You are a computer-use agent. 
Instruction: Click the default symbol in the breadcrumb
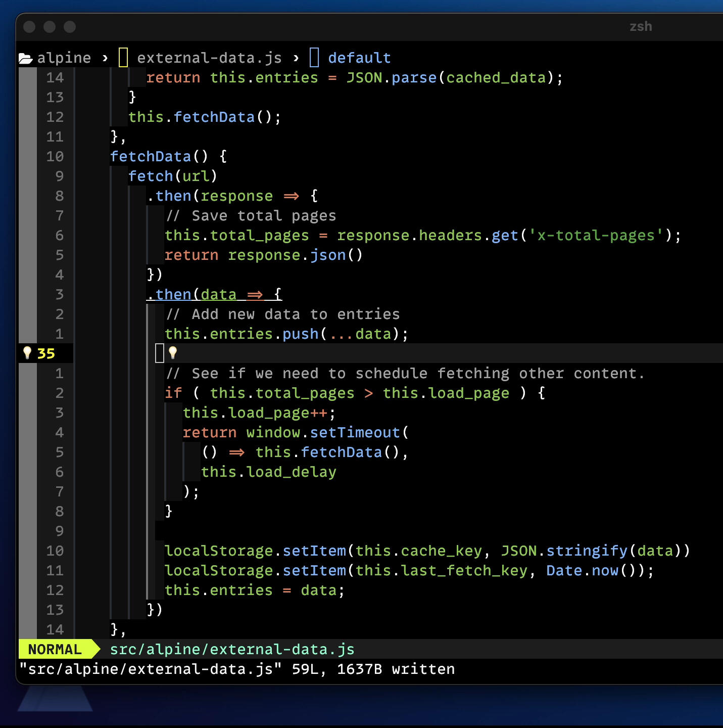[x=359, y=57]
